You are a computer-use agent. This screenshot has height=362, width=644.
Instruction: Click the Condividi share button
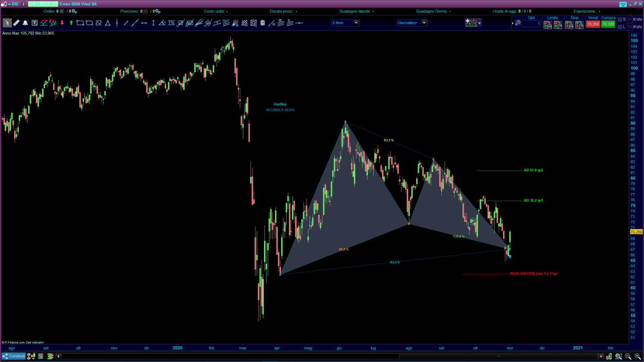click(14, 356)
